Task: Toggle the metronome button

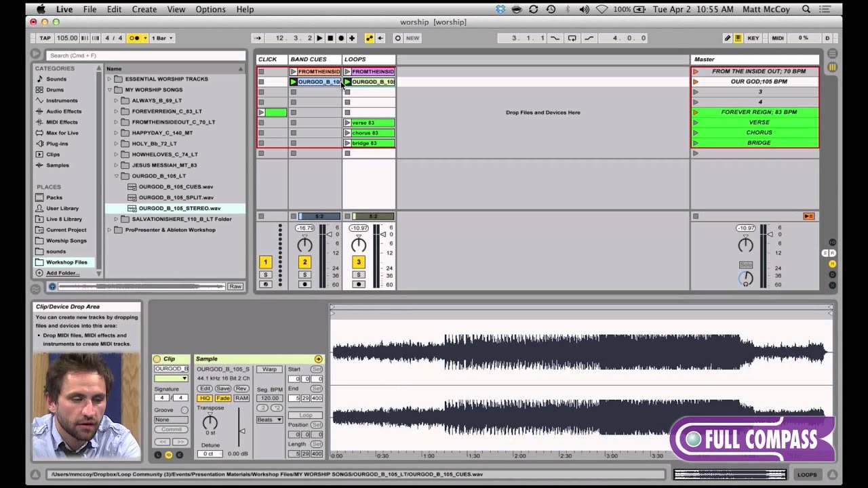Action: pos(134,38)
